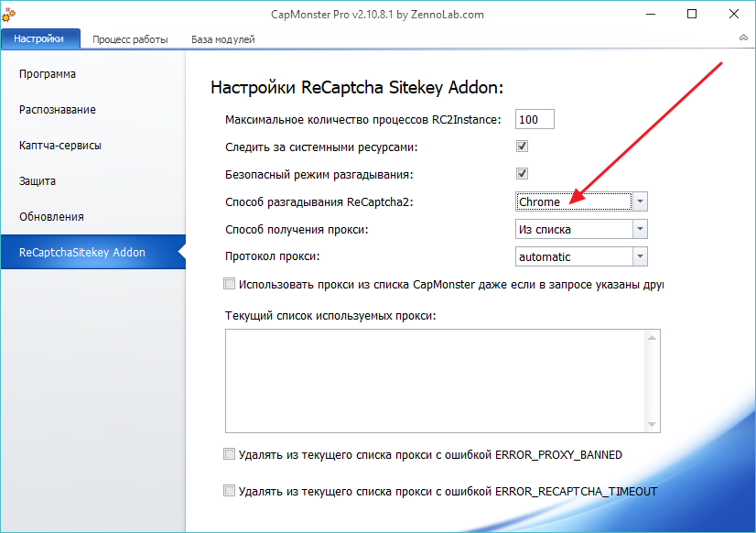The image size is (756, 533).
Task: Click the CapMonster app icon in title bar
Action: pyautogui.click(x=7, y=15)
